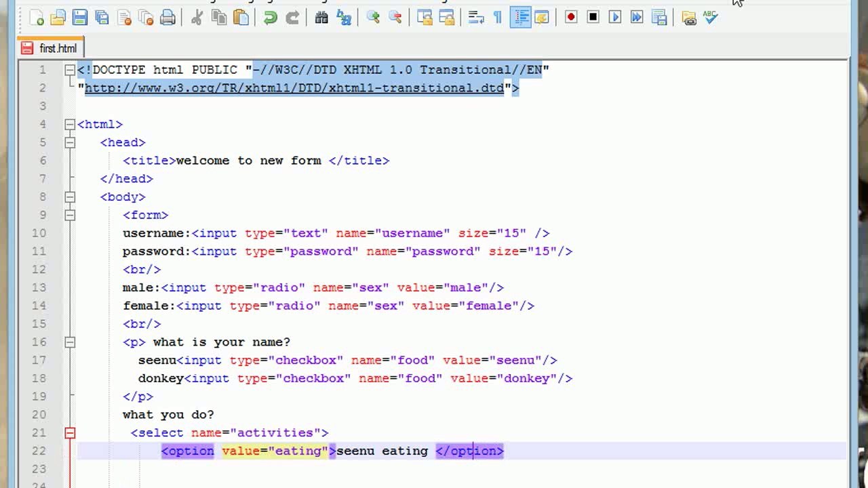This screenshot has width=868, height=488.
Task: Click line number 22 in the margin
Action: click(x=39, y=451)
